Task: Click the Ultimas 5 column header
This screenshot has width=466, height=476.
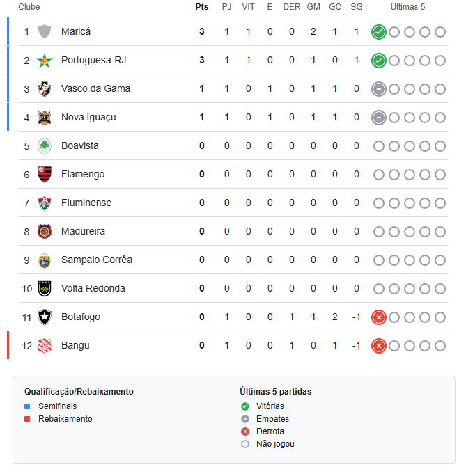Action: click(407, 7)
